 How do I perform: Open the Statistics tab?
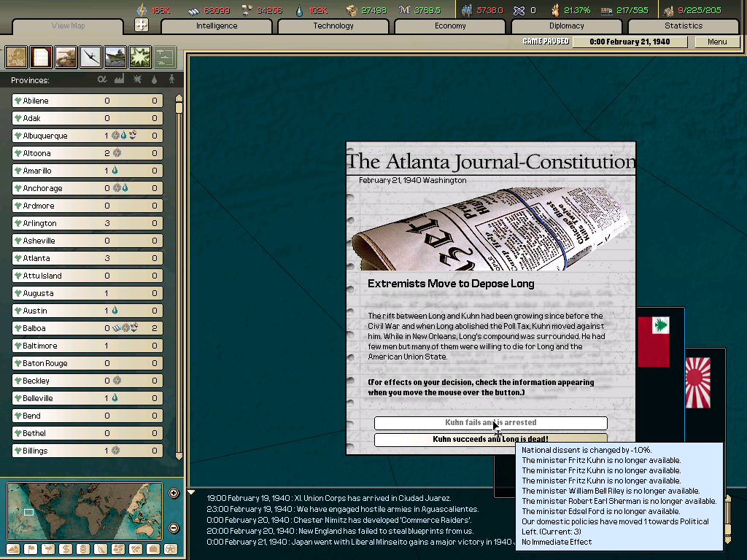(x=682, y=26)
